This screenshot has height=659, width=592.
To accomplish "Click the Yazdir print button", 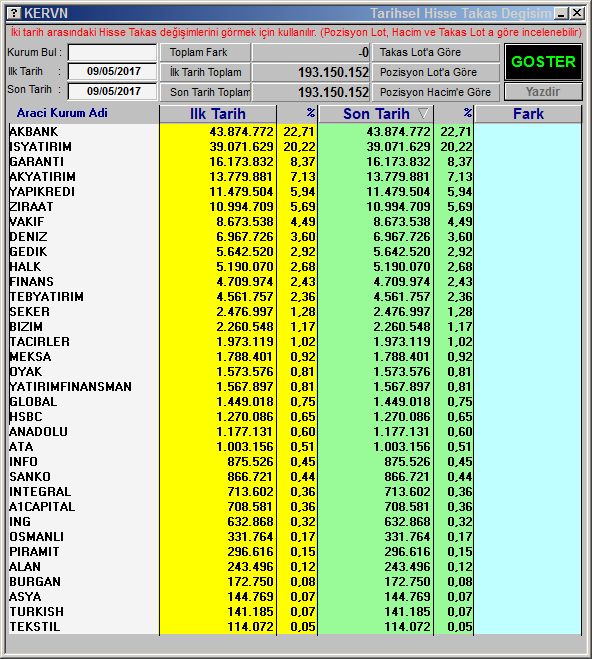I will point(543,91).
